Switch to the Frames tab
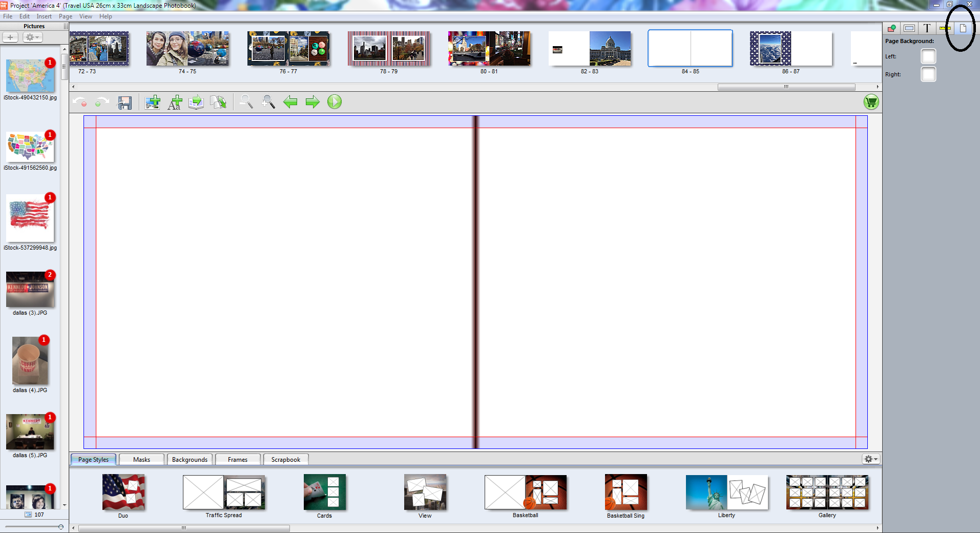980x533 pixels. point(238,460)
